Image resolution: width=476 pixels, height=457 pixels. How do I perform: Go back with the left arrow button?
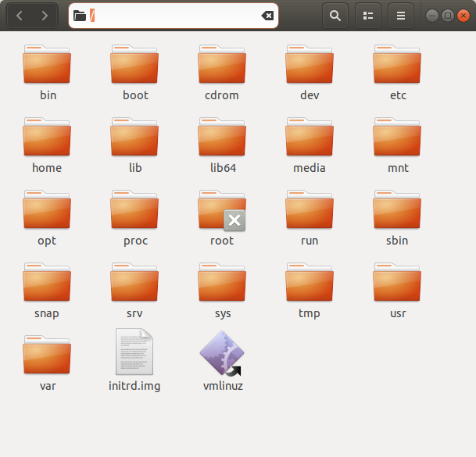20,16
